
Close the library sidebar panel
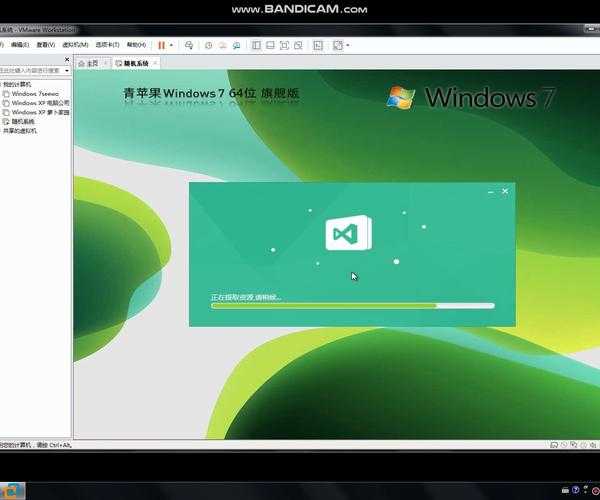(67, 60)
